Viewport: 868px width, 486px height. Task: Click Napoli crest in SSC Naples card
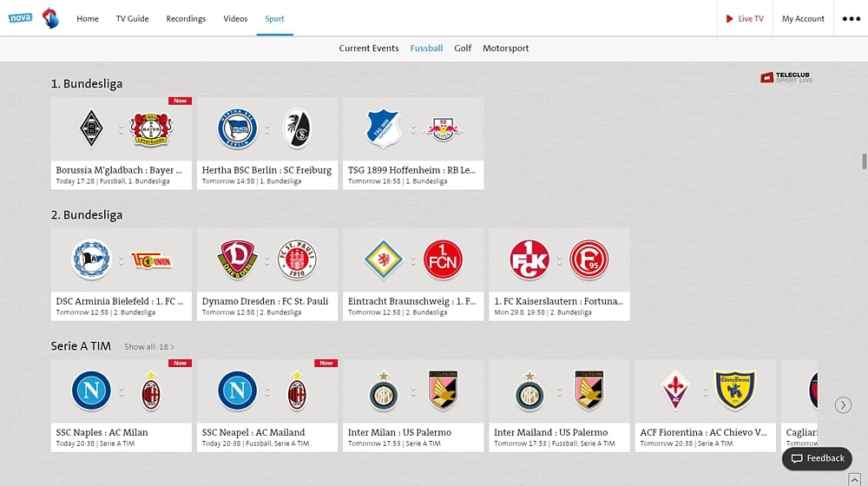coord(91,391)
